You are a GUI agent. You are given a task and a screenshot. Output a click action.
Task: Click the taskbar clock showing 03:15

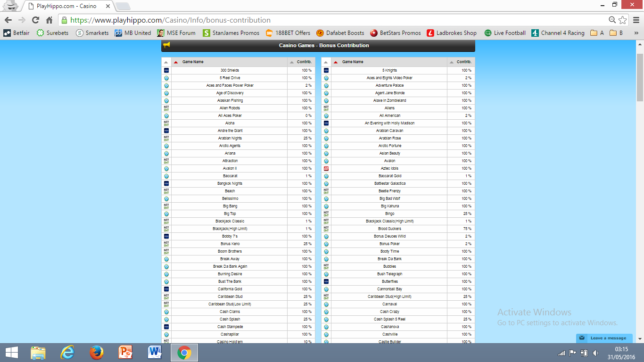(x=621, y=349)
